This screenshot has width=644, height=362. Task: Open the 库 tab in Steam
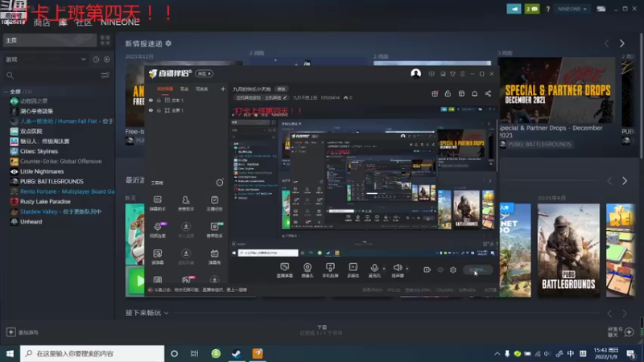click(63, 23)
